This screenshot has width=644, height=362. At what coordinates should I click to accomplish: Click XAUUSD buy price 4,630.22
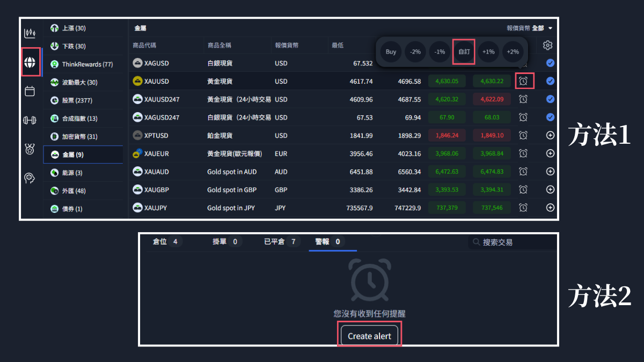click(x=492, y=82)
